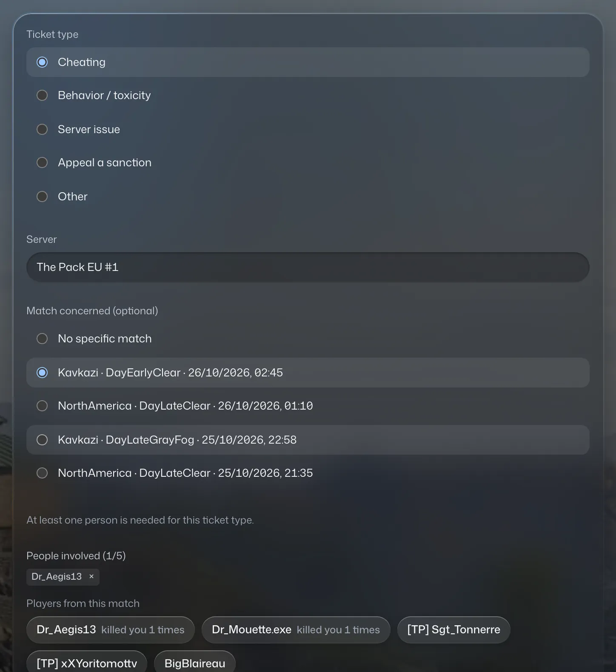Pick Appeal a sanction option
Image resolution: width=616 pixels, height=672 pixels.
tap(308, 162)
